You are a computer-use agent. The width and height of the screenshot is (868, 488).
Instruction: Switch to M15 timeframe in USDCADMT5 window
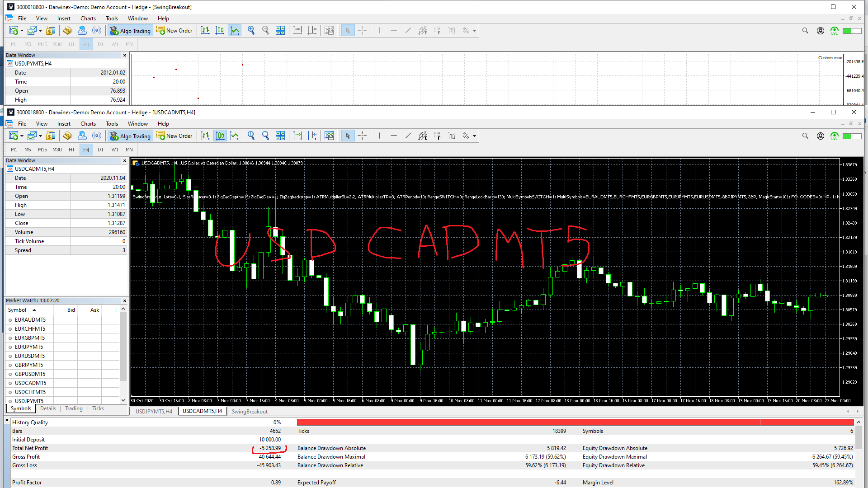coord(42,150)
